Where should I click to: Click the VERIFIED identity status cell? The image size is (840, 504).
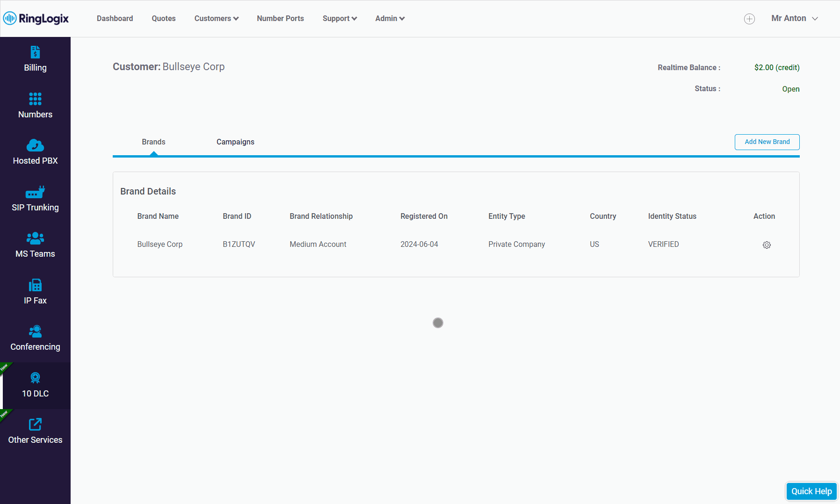click(x=663, y=244)
